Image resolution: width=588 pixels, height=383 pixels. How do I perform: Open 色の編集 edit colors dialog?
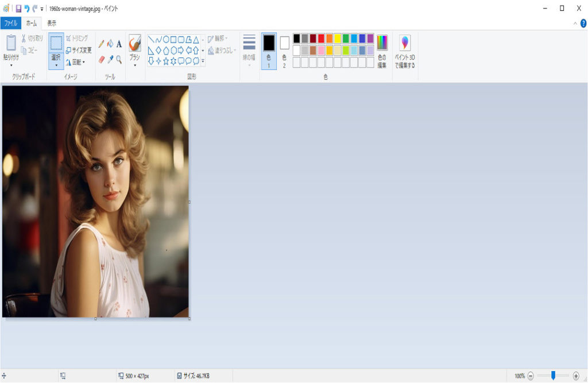(x=382, y=51)
